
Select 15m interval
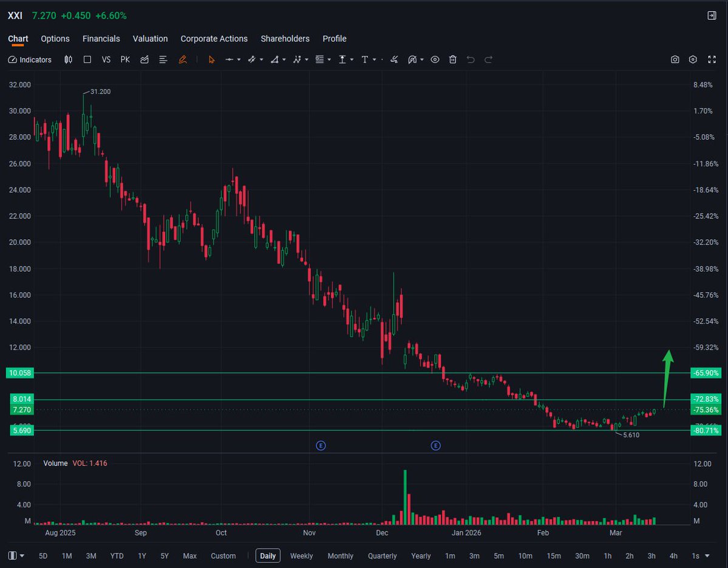[553, 555]
